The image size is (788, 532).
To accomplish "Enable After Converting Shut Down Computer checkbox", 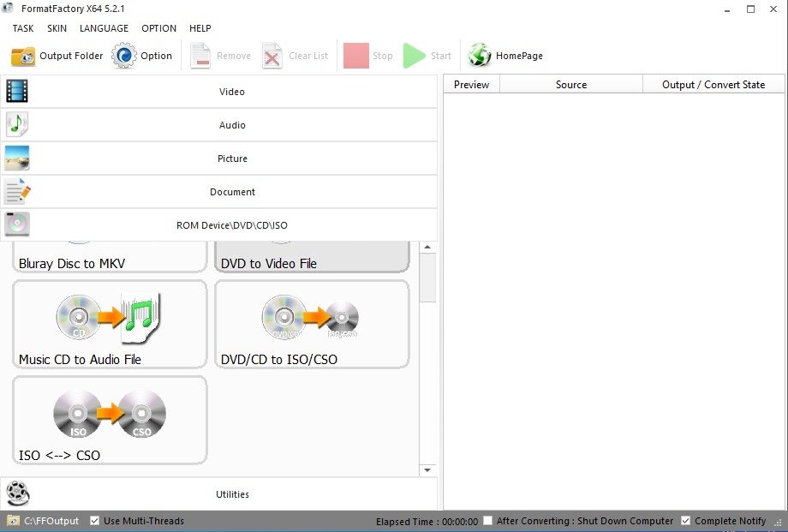I will point(487,521).
